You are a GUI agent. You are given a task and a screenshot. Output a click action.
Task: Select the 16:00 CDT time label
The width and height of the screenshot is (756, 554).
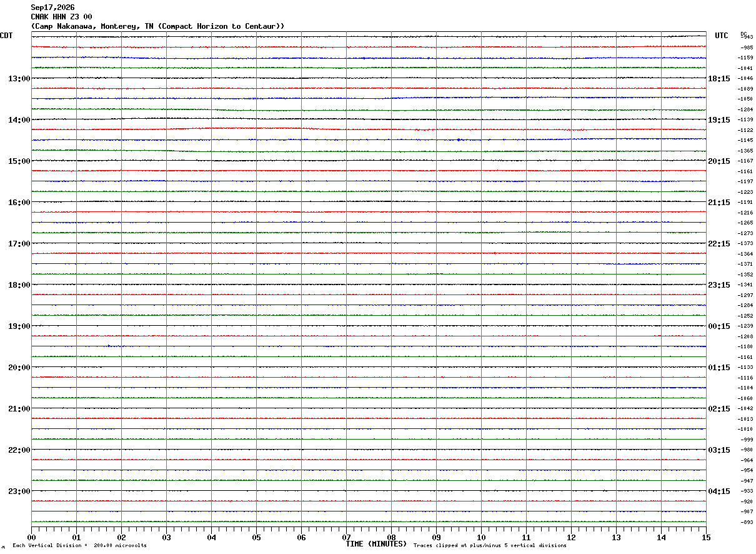point(19,203)
